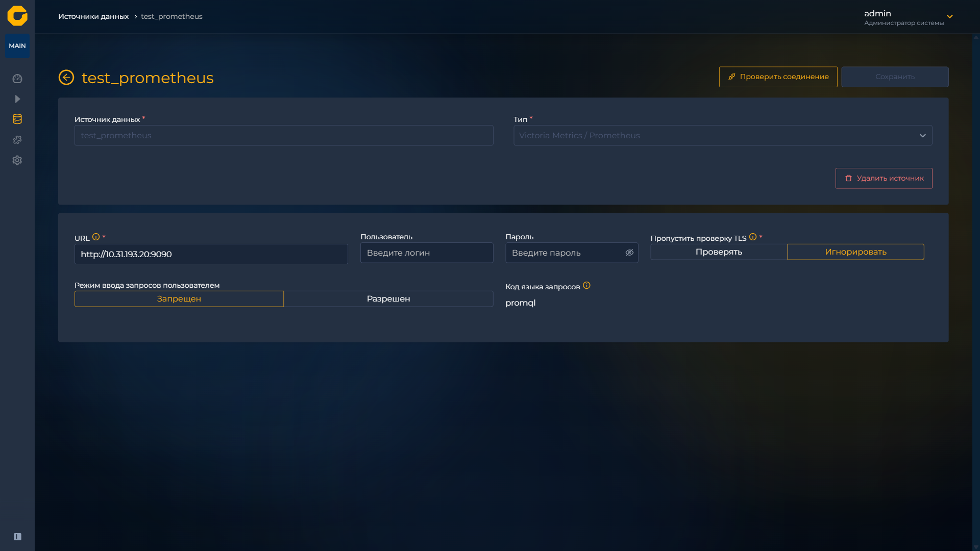Screen dimensions: 980x551
Task: Open the data sources database icon
Action: click(x=17, y=119)
